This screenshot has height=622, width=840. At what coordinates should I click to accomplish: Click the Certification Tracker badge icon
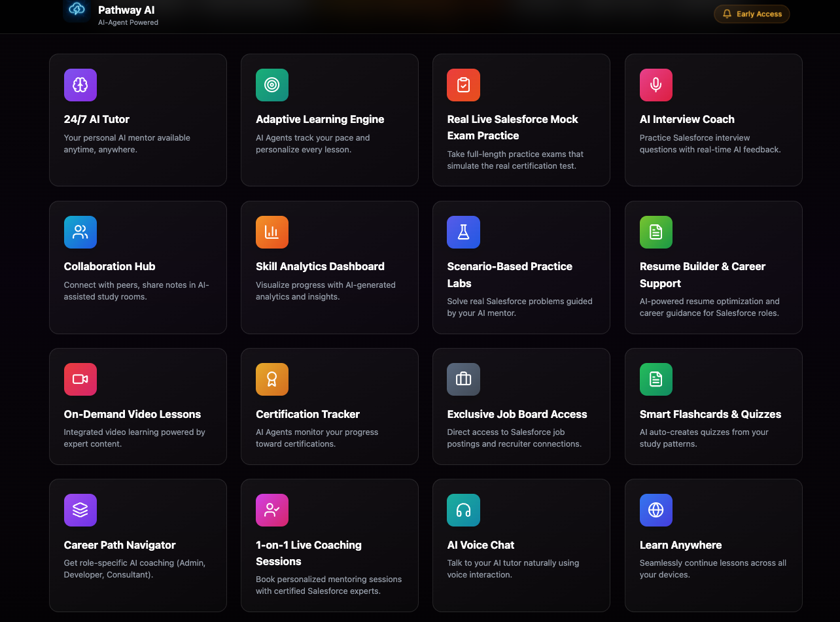[x=271, y=379]
